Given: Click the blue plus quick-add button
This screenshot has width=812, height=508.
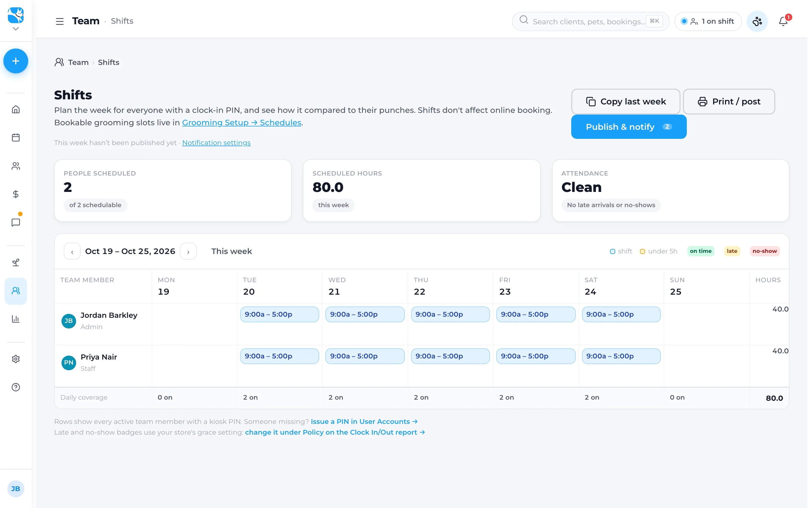Looking at the screenshot, I should pyautogui.click(x=16, y=61).
